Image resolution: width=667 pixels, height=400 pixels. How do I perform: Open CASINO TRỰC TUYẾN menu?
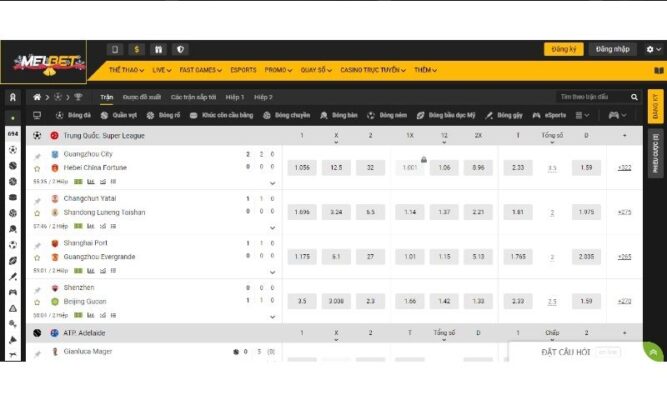pyautogui.click(x=373, y=70)
